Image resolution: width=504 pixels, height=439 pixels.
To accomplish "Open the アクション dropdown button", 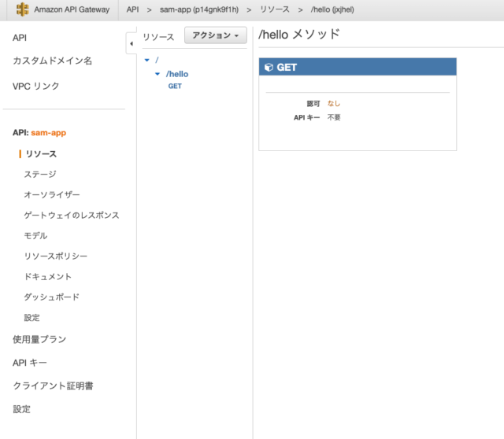I will pos(216,35).
